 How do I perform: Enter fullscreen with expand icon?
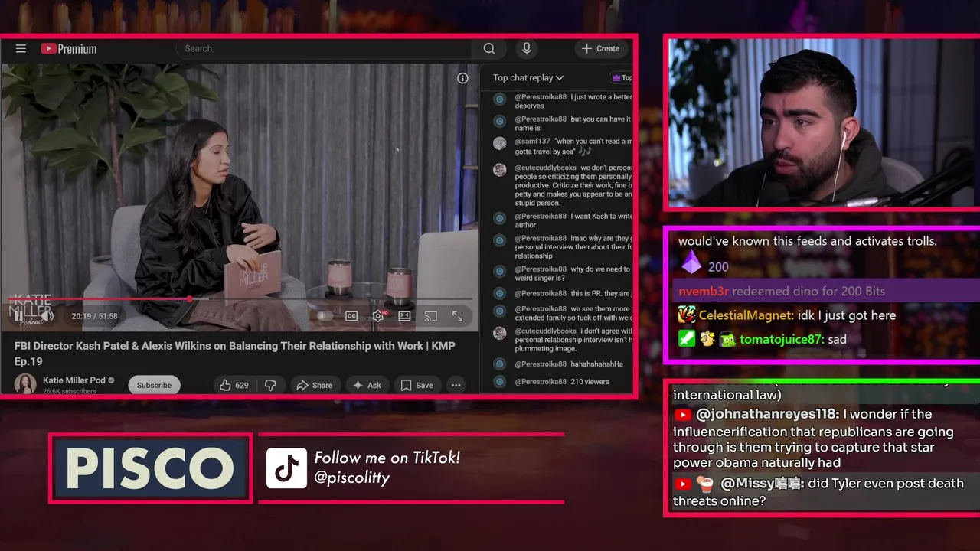click(457, 315)
